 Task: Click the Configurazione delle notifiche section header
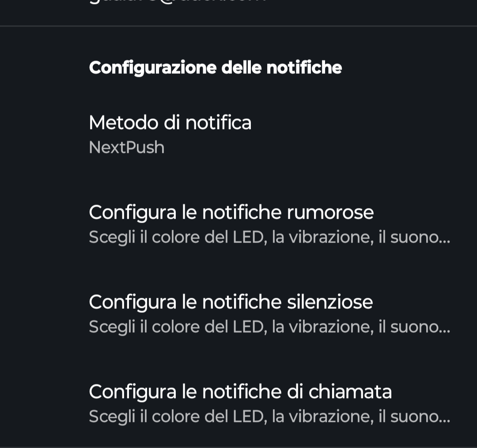pos(216,68)
